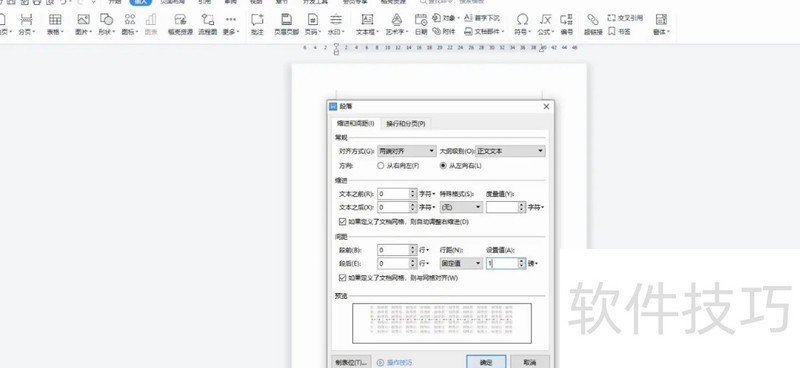Select 从左向右 direction radio button

443,165
